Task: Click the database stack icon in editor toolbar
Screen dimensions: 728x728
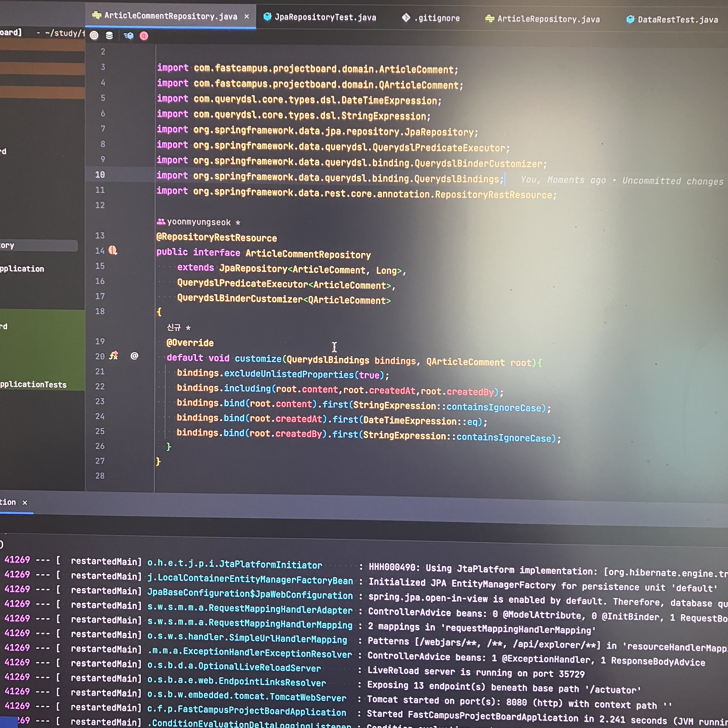Action: [x=109, y=35]
